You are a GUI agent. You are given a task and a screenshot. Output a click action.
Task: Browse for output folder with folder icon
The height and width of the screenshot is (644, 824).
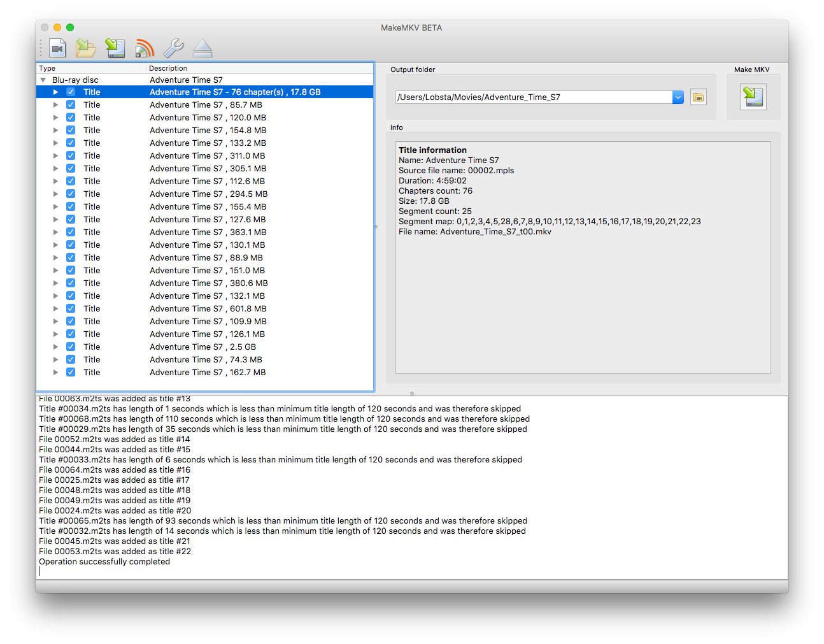699,97
